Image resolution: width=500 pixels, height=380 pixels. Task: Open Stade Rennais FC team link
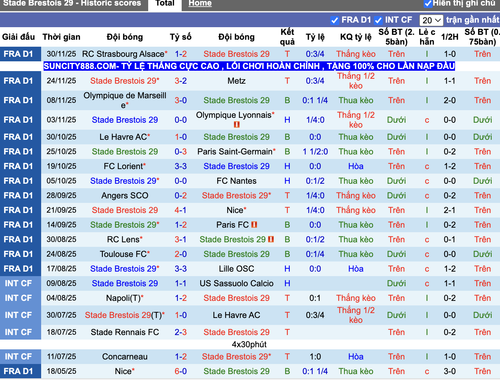pyautogui.click(x=125, y=332)
